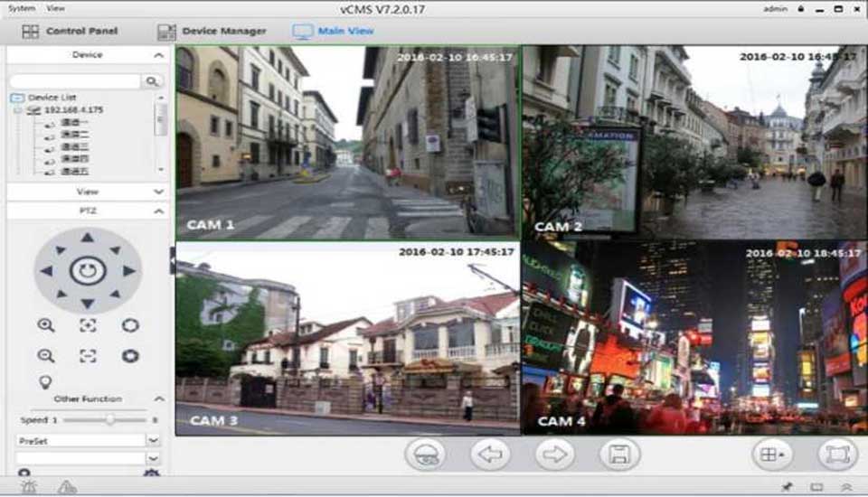This screenshot has height=497, width=868.
Task: Pan the camera right with PTZ arrow
Action: (128, 270)
